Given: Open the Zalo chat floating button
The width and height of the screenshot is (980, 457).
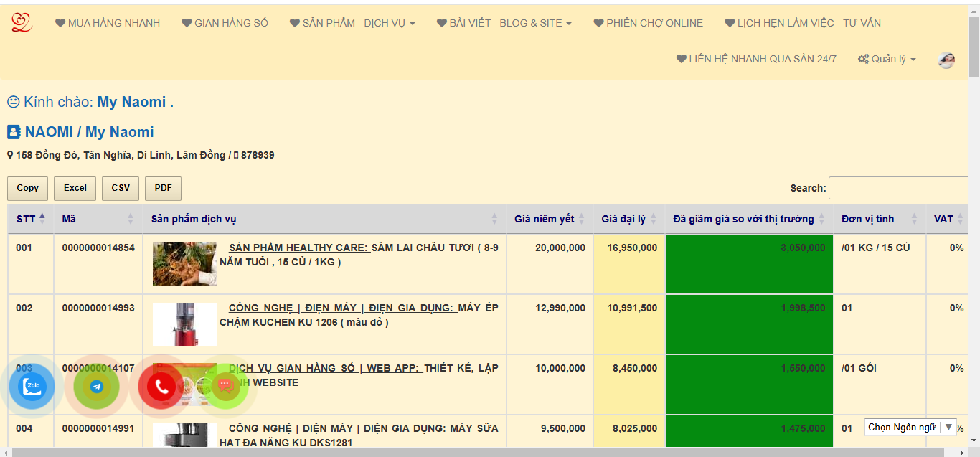Looking at the screenshot, I should pos(32,387).
